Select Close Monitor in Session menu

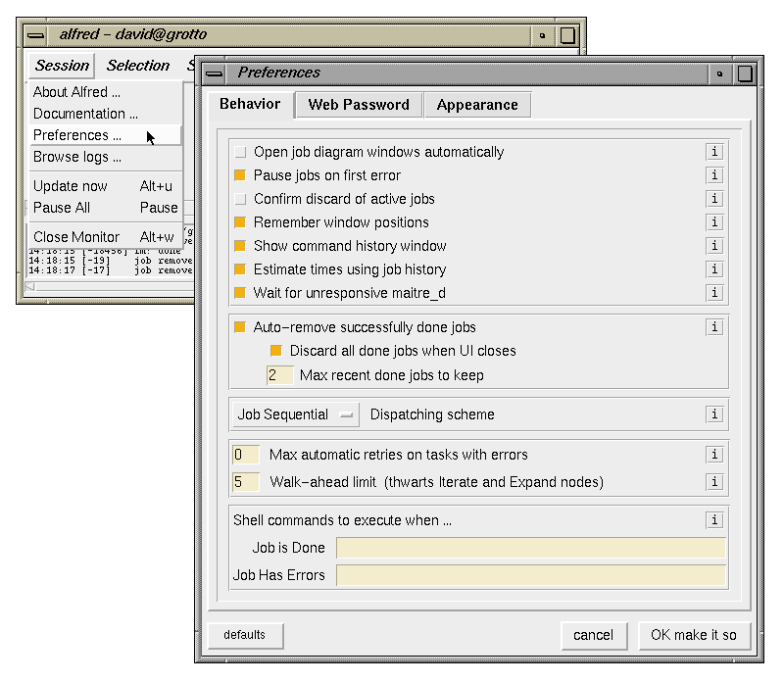click(x=106, y=236)
